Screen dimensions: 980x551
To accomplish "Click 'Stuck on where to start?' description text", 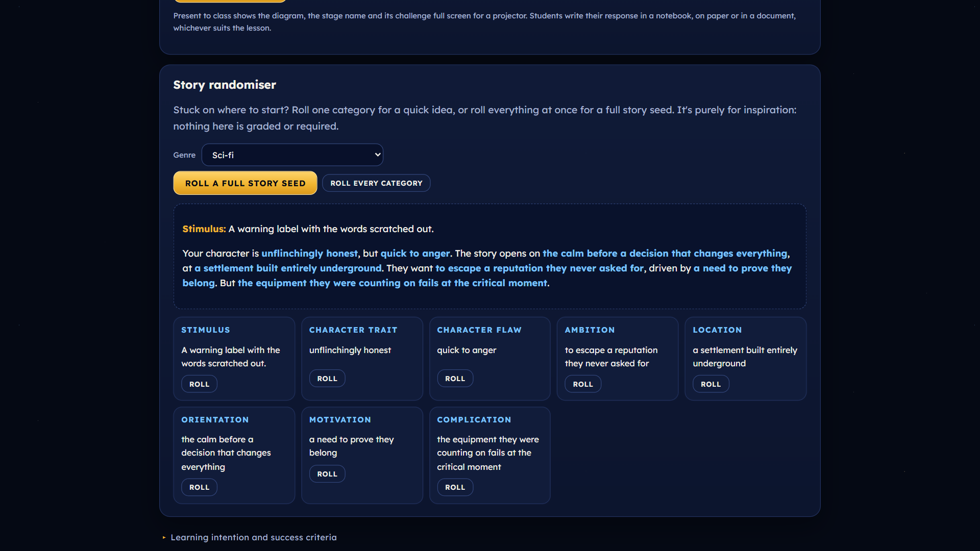I will 484,118.
